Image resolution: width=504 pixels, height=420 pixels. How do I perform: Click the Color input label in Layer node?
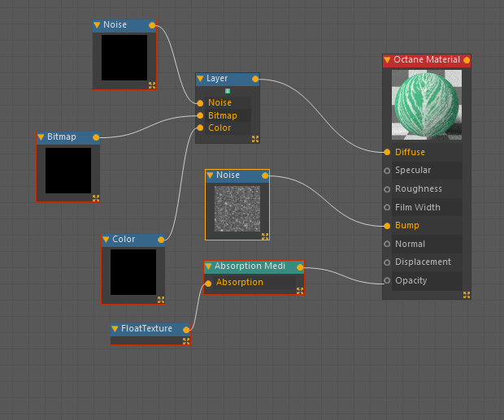[219, 128]
